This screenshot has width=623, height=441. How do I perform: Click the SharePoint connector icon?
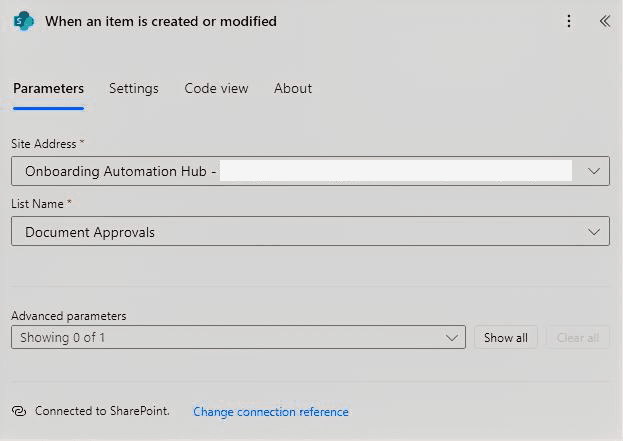tap(23, 21)
